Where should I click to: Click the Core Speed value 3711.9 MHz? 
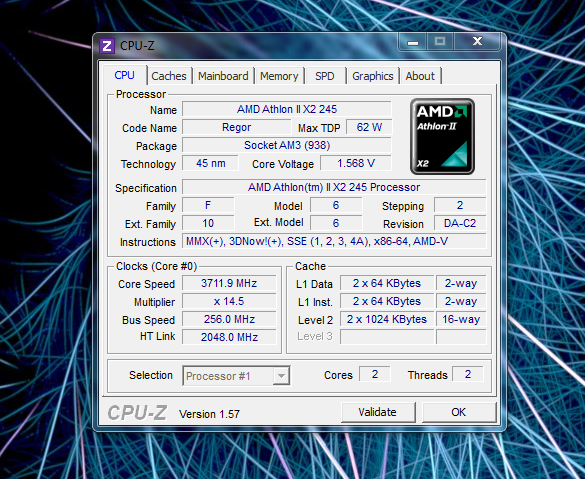(x=229, y=283)
